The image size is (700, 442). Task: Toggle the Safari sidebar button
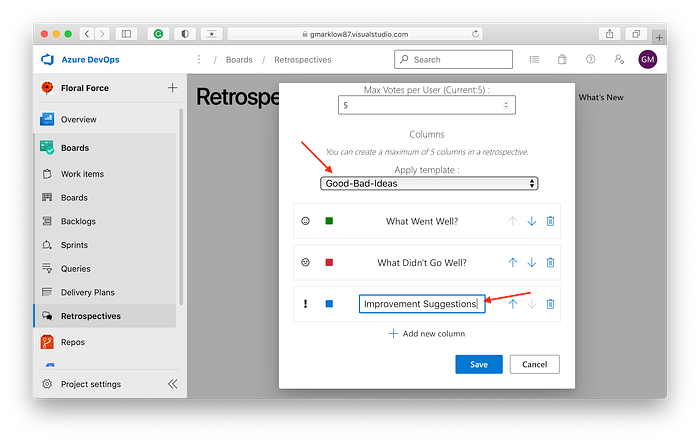click(x=126, y=34)
